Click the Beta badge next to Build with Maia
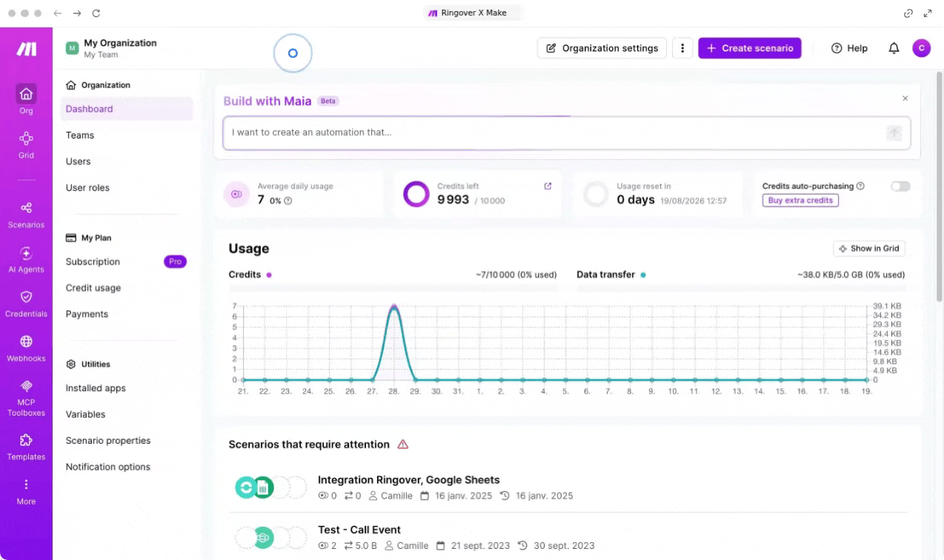The image size is (944, 560). 328,101
